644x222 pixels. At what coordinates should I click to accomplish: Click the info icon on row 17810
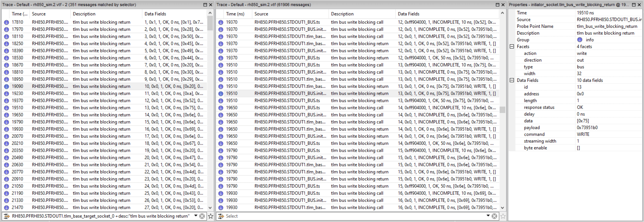7,22
